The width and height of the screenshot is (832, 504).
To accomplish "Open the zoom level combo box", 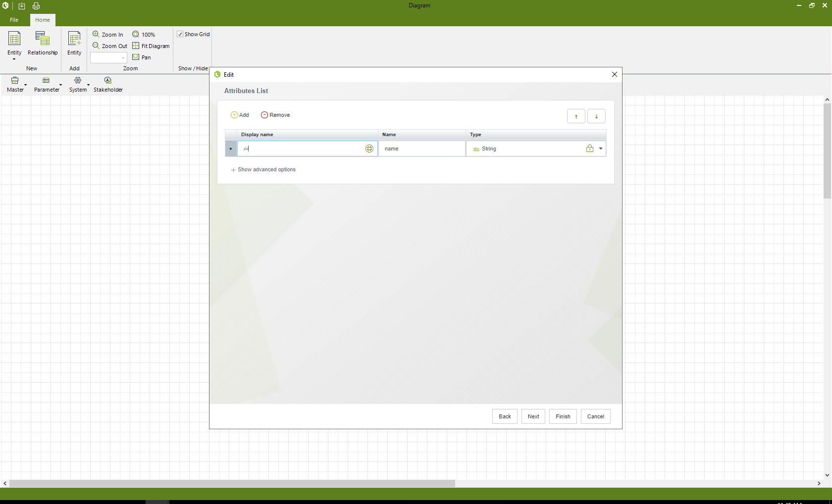I will [x=108, y=58].
